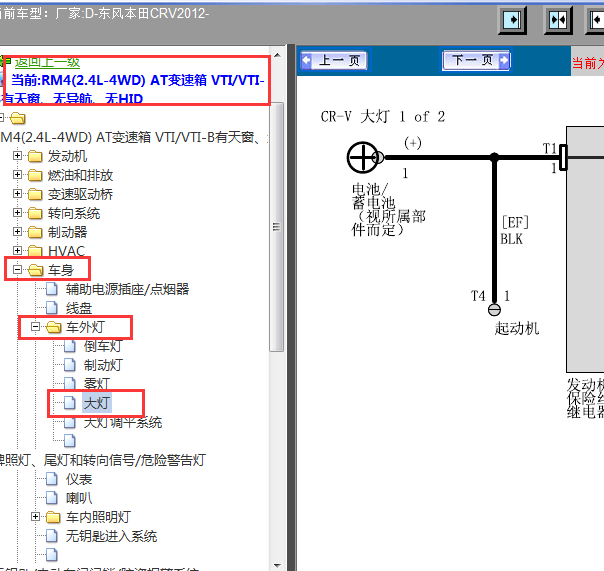
Task: Go to next page with 下一页
Action: (x=476, y=60)
